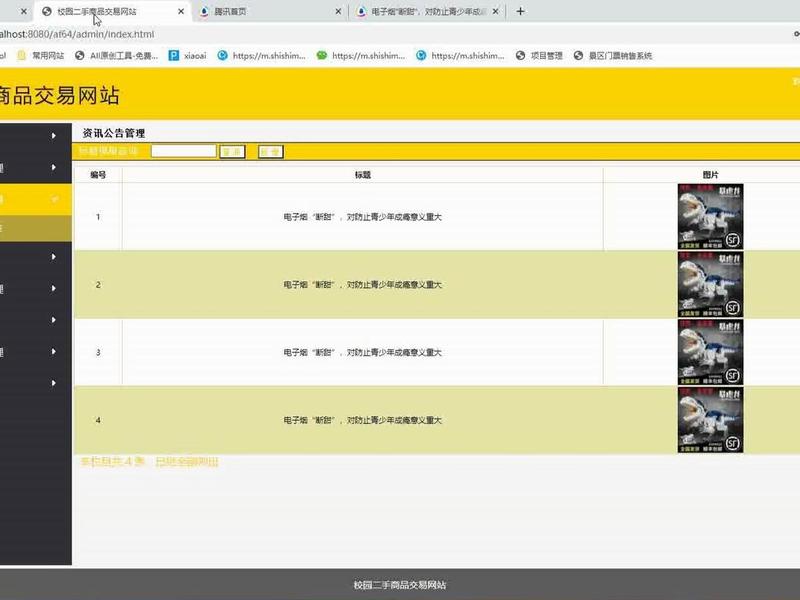The width and height of the screenshot is (800, 600).
Task: Click the 图片 column header
Action: (710, 175)
